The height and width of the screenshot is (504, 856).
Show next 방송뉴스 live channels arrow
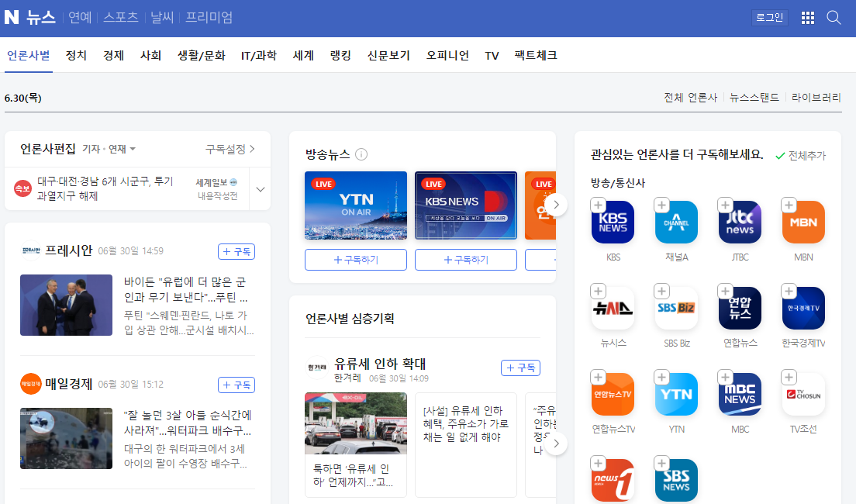[x=556, y=205]
